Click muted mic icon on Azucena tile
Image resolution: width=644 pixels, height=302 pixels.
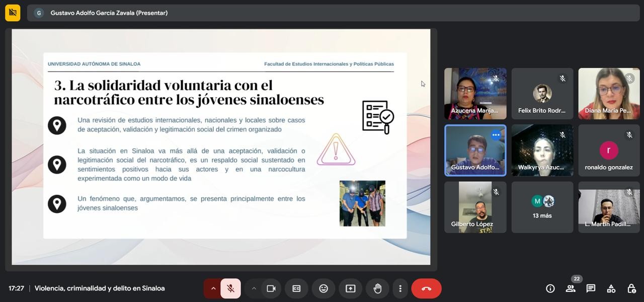point(496,79)
